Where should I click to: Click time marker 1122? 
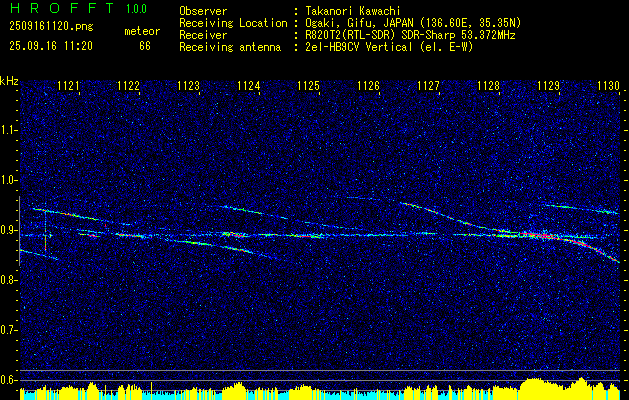(x=128, y=85)
